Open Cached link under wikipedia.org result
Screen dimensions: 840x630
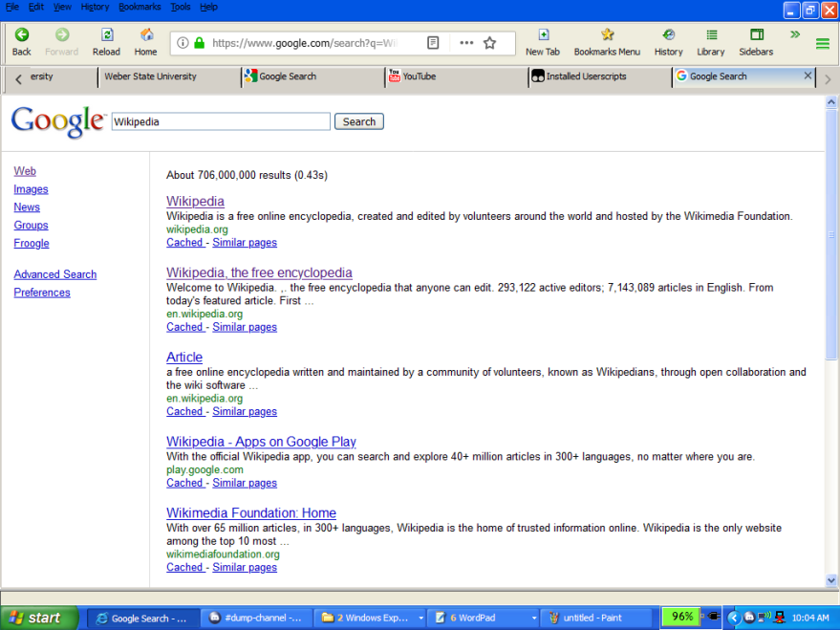pos(184,242)
